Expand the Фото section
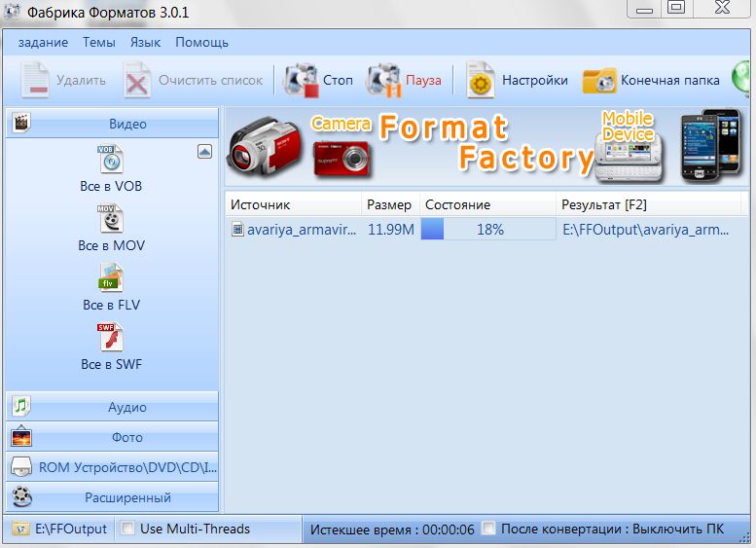Image resolution: width=756 pixels, height=548 pixels. [112, 437]
